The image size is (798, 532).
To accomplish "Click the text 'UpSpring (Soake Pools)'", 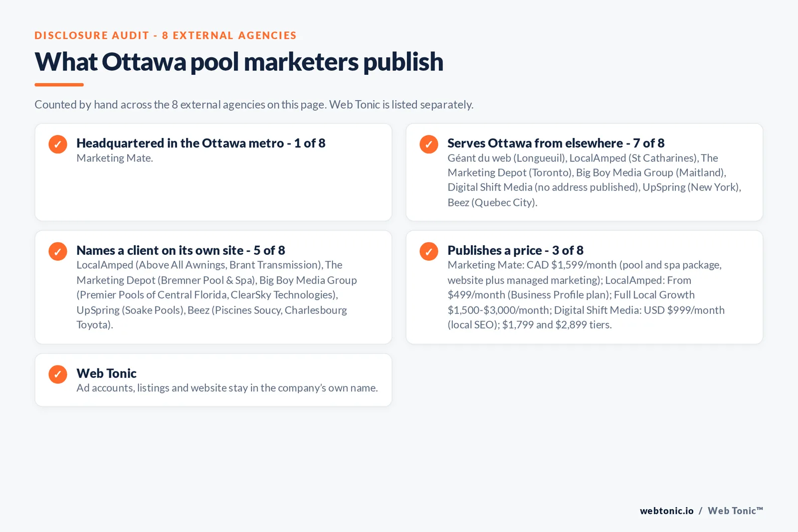I will [x=131, y=310].
